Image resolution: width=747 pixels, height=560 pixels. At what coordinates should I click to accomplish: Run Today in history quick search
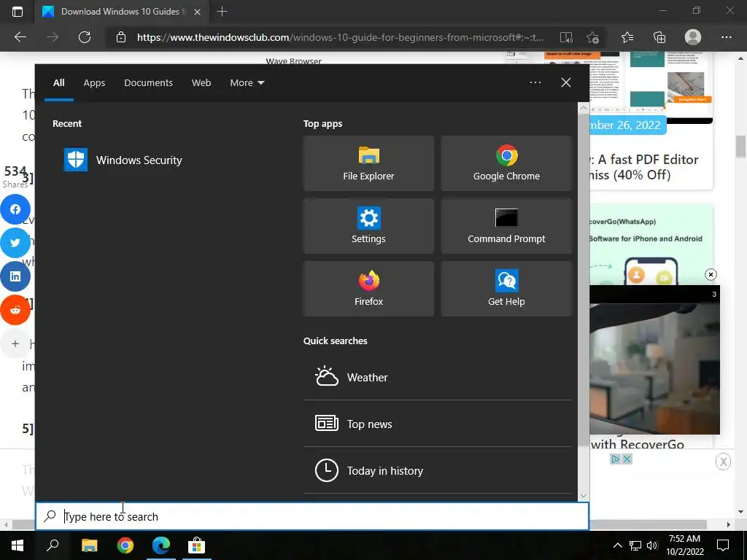[x=438, y=470]
